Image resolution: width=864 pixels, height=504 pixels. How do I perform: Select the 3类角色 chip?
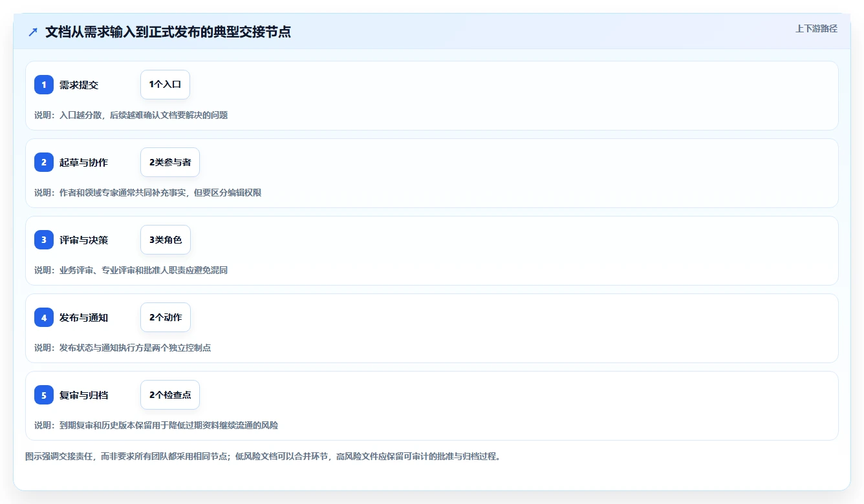tap(166, 240)
